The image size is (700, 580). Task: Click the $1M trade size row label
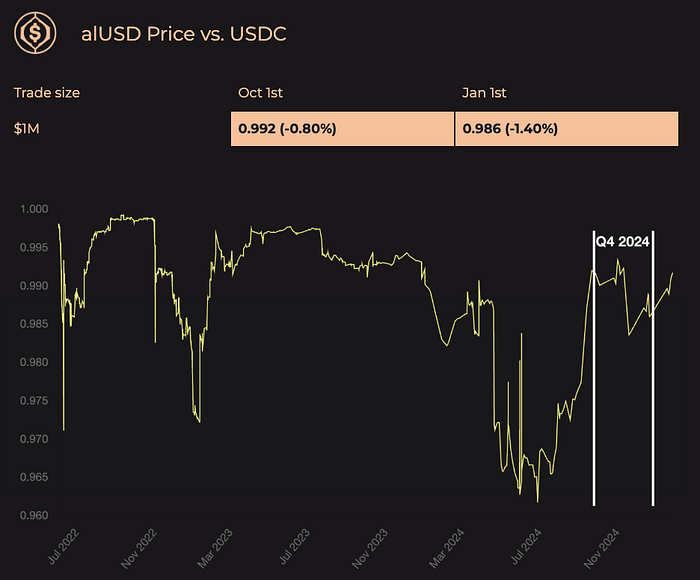click(x=26, y=129)
